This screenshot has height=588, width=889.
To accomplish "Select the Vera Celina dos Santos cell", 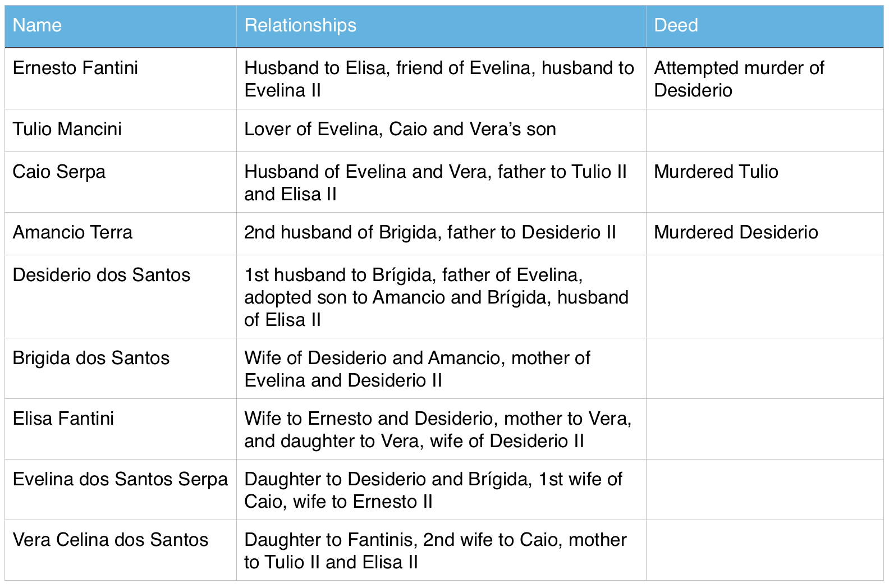I will (111, 540).
